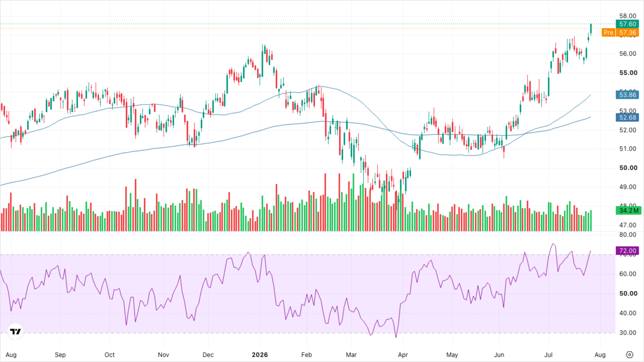Click the 30.00 RSI axis label
644x362 pixels.
pos(628,333)
